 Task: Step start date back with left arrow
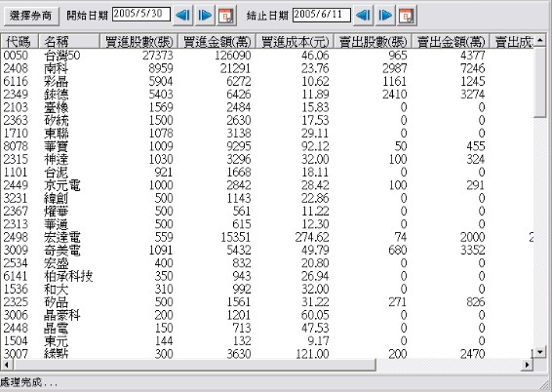(x=182, y=16)
